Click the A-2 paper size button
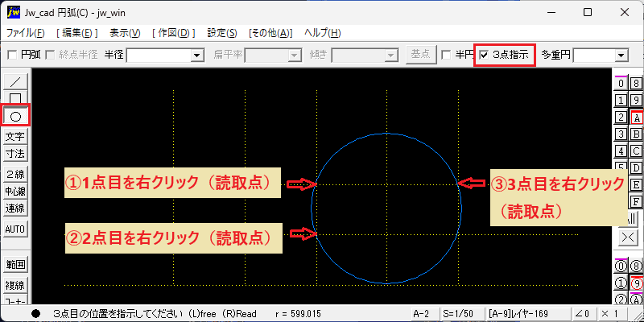 click(x=424, y=314)
